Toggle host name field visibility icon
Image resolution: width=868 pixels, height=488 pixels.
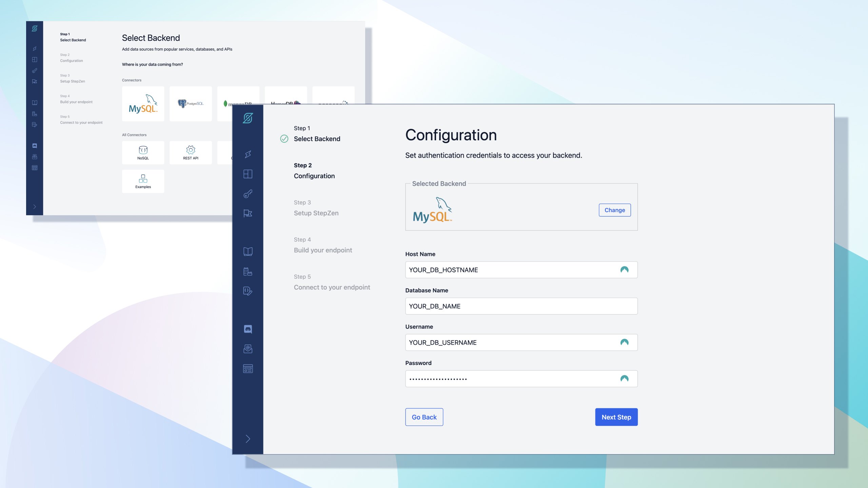click(625, 269)
